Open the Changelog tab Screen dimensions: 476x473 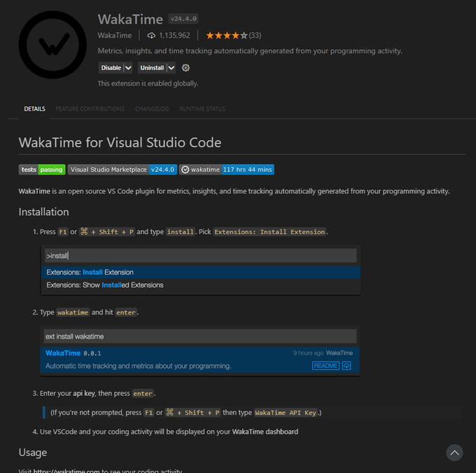[x=152, y=109]
